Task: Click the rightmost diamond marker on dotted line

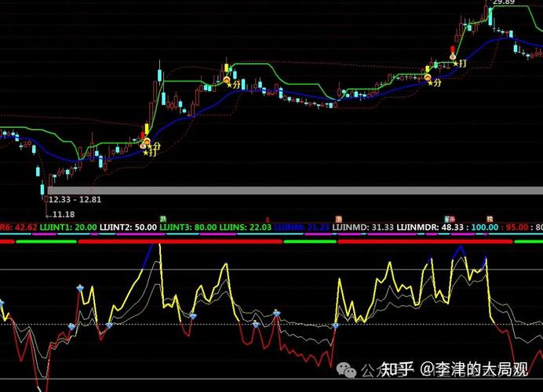Action: pyautogui.click(x=335, y=325)
